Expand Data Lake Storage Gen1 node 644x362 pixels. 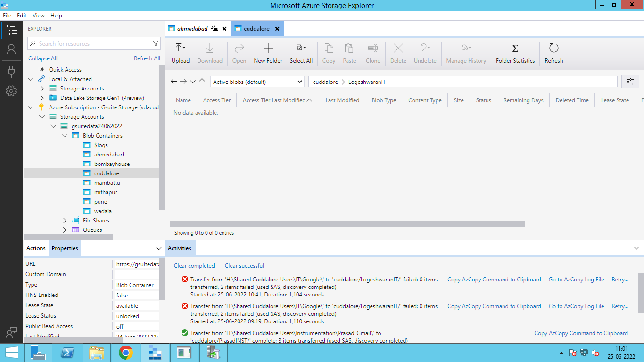[x=42, y=98]
